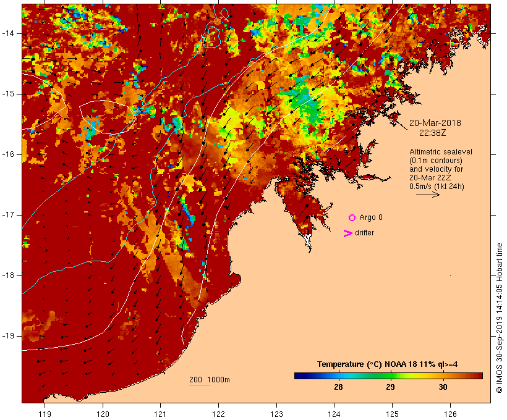Select the '22:38Z' time text

(x=433, y=133)
